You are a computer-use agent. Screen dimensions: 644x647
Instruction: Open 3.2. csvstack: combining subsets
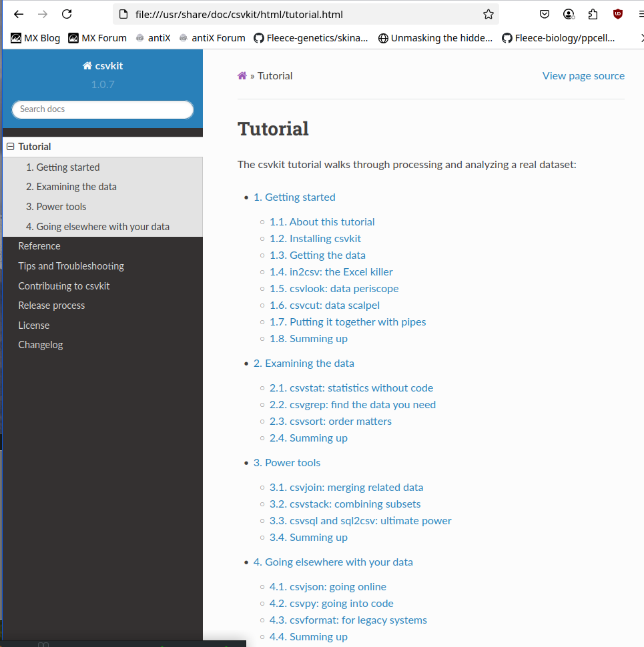(345, 504)
